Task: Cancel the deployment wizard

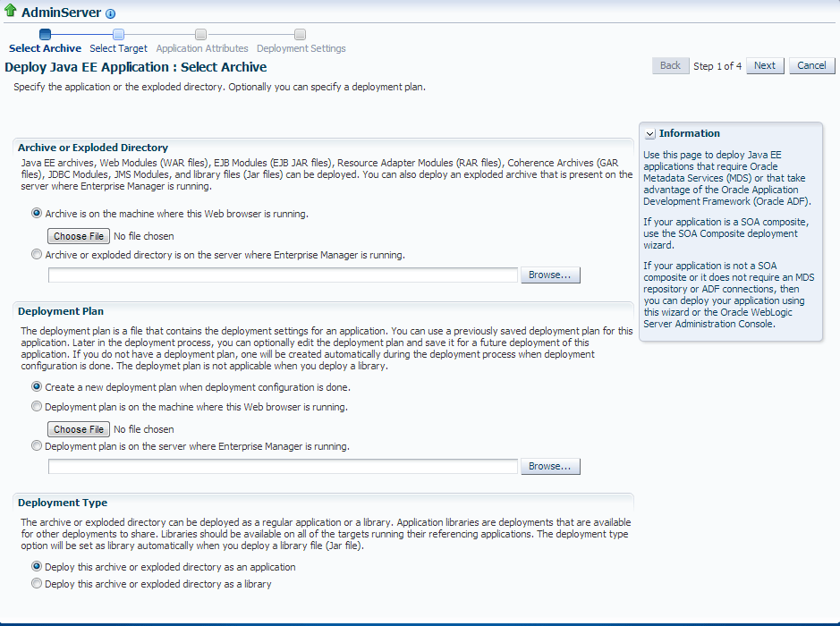Action: [811, 65]
